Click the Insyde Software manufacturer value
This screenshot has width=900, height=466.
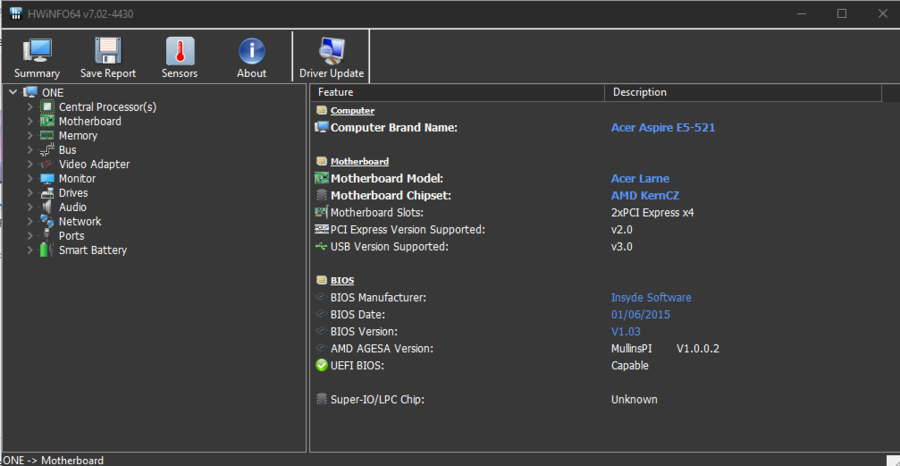pos(651,297)
